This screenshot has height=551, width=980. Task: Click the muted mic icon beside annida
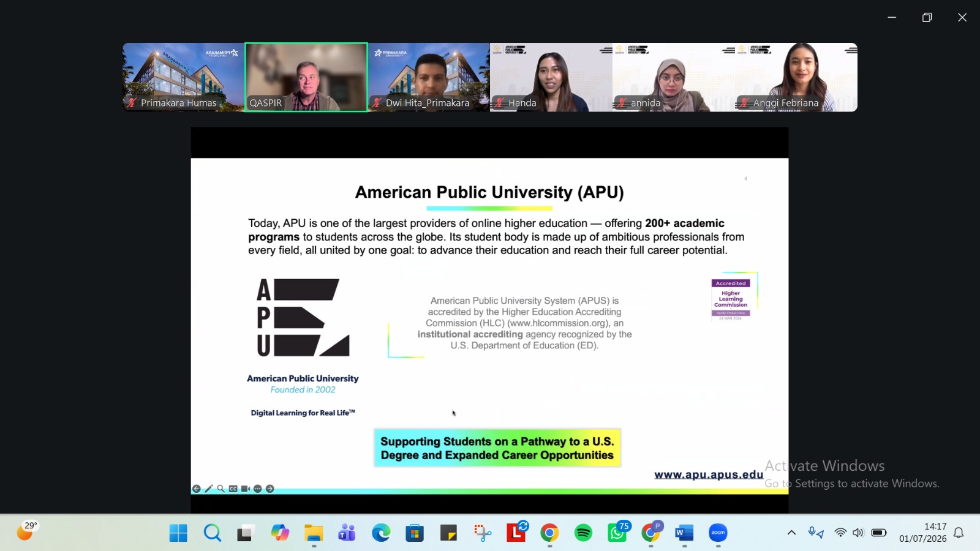pyautogui.click(x=622, y=103)
